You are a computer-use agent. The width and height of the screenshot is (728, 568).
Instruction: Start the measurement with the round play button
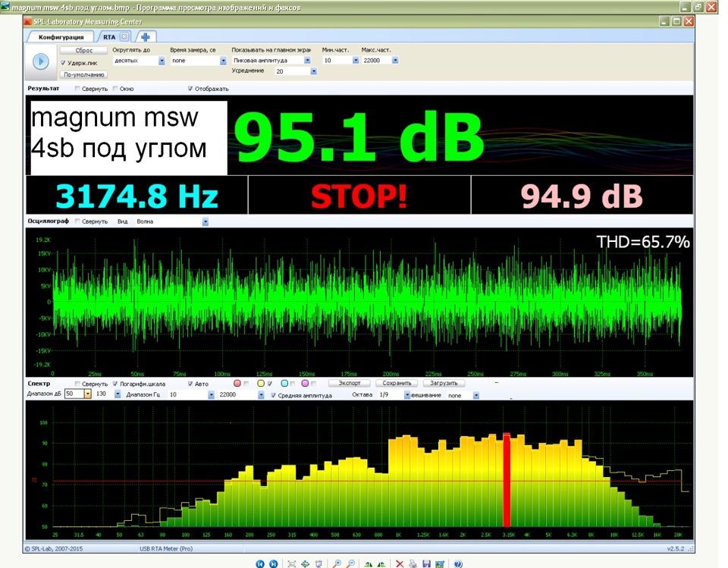pyautogui.click(x=41, y=61)
